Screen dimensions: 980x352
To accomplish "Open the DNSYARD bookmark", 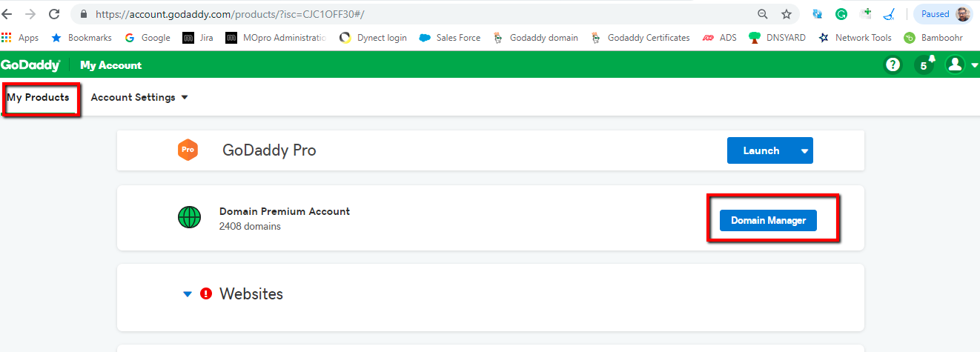I will [x=777, y=38].
